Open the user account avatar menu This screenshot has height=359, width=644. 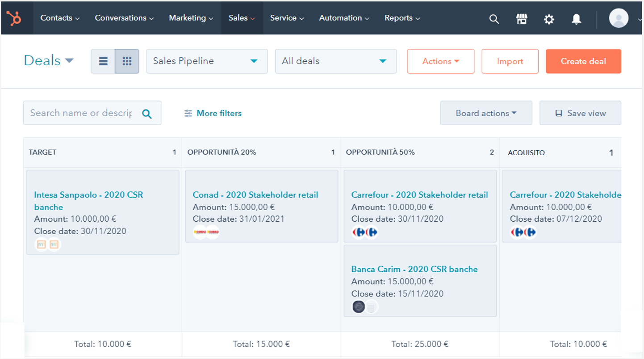click(x=619, y=18)
